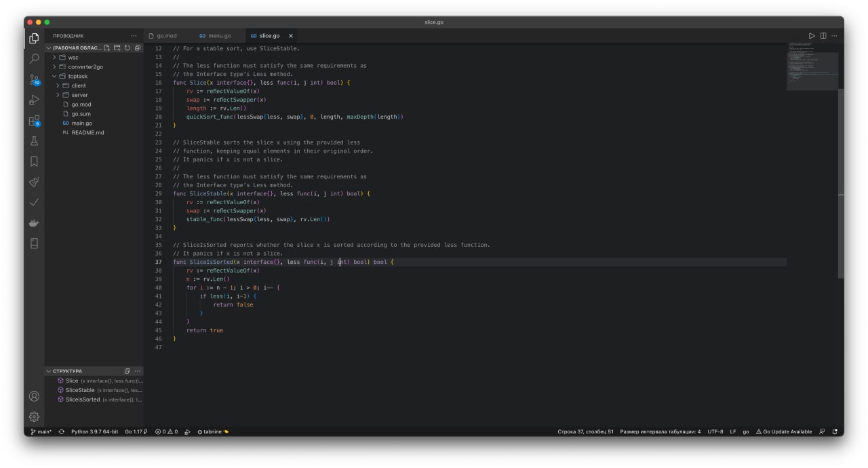Open the Extensions view
Image resolution: width=868 pixels, height=468 pixels.
34,121
